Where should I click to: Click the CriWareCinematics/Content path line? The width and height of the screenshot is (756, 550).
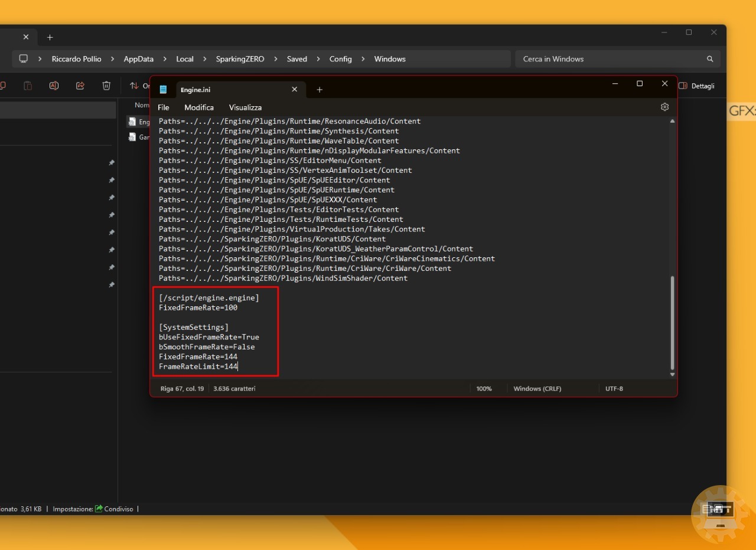tap(327, 258)
